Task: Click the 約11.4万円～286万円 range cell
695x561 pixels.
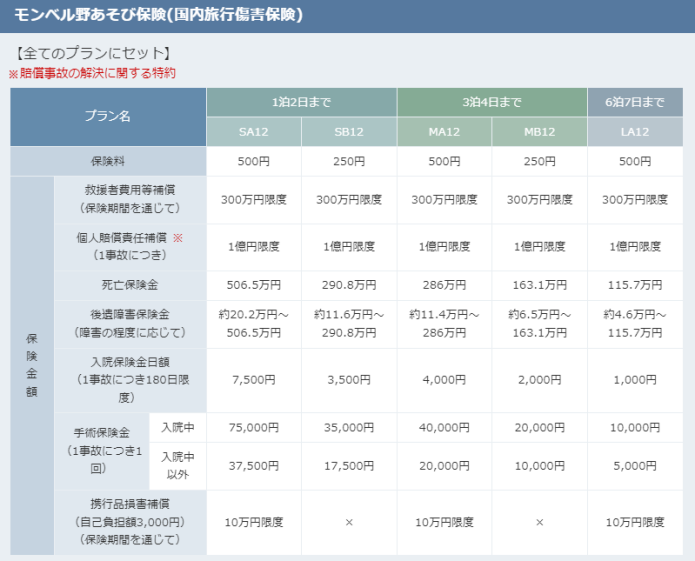Action: pyautogui.click(x=444, y=324)
